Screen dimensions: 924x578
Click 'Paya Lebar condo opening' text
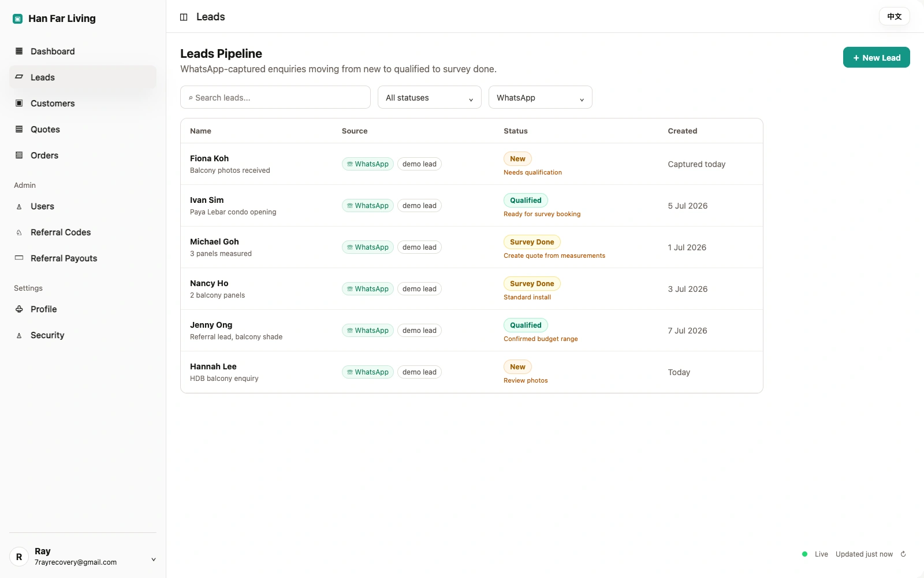(233, 212)
